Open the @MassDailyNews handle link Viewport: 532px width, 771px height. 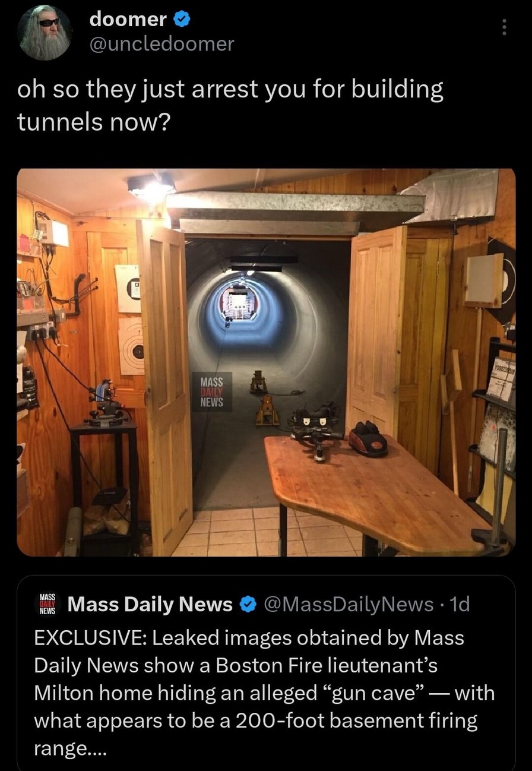click(x=347, y=605)
